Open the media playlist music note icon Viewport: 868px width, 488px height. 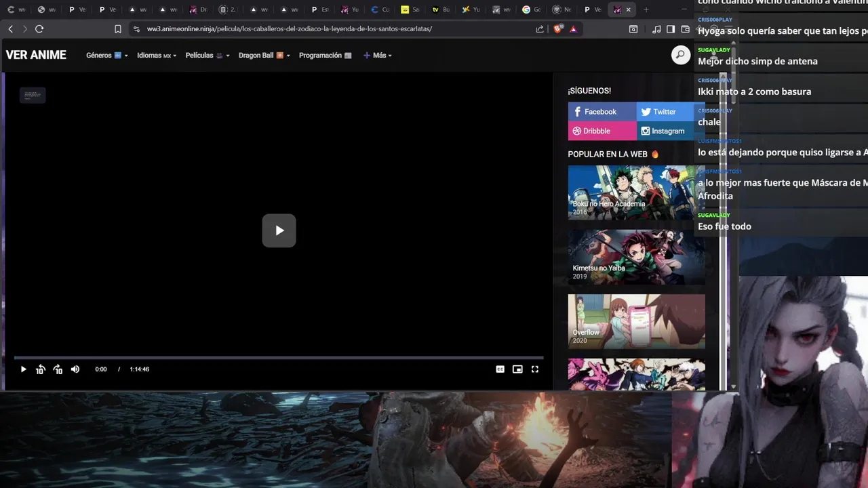pyautogui.click(x=656, y=29)
